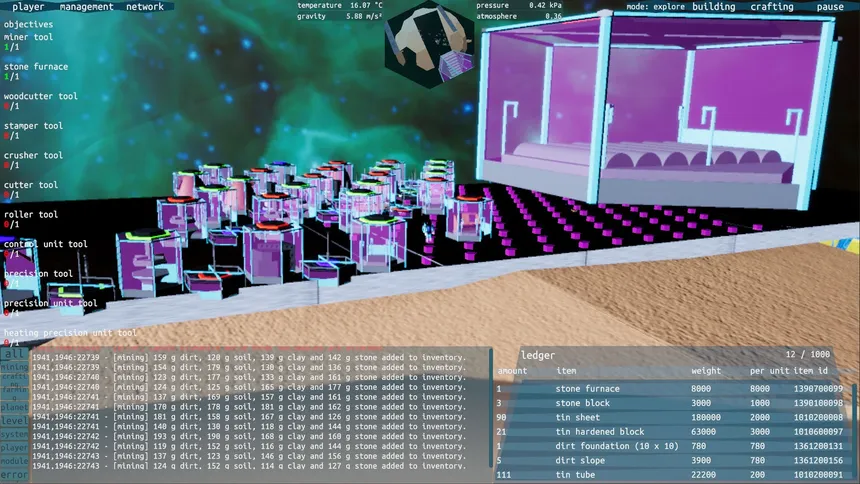Click the 'per unit' column header
This screenshot has height=484, width=860.
[770, 371]
